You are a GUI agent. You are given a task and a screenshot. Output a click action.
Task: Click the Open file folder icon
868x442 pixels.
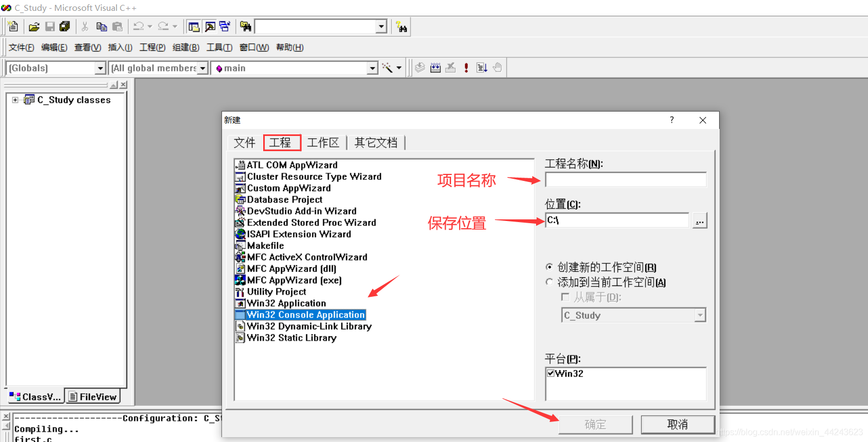pos(34,27)
